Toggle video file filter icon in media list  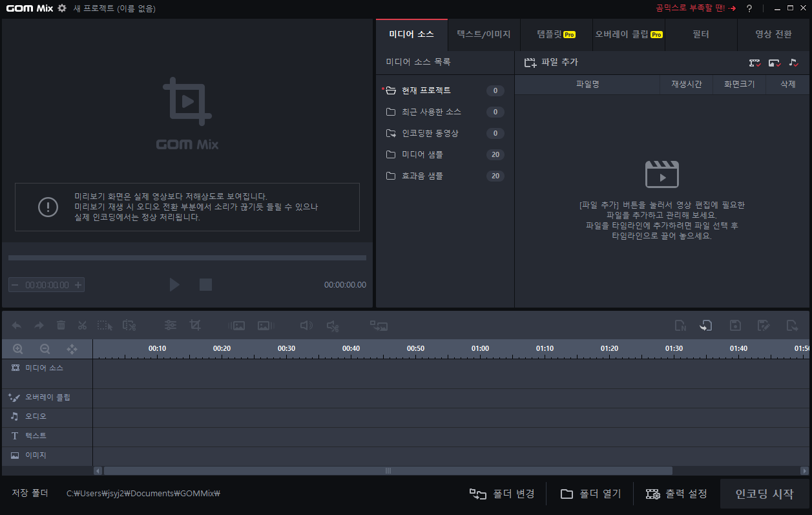[755, 63]
